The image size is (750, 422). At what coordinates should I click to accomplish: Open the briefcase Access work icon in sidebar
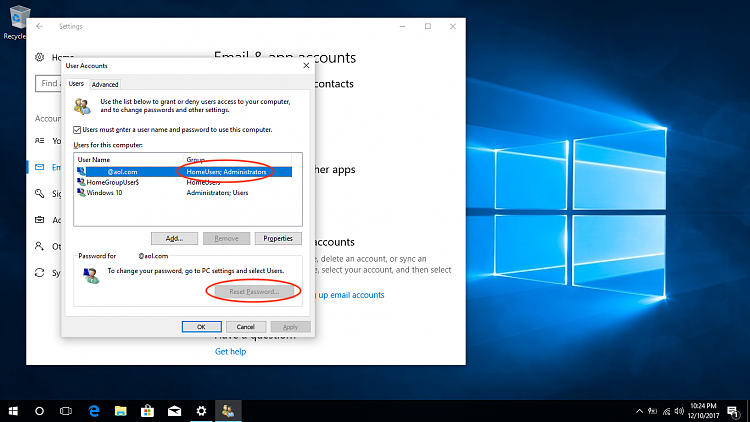(40, 220)
